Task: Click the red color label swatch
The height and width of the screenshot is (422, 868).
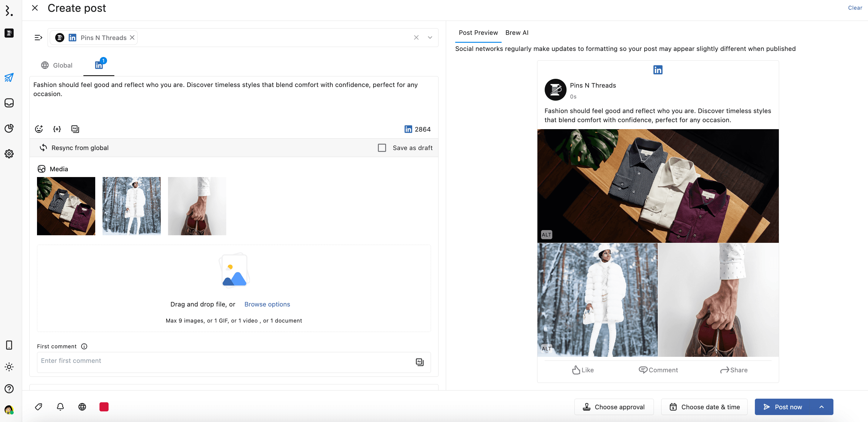Action: coord(104,407)
